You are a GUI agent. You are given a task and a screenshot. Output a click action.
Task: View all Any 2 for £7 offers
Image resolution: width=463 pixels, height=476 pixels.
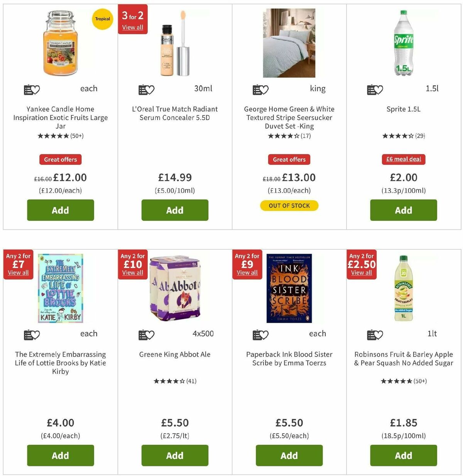click(x=18, y=273)
